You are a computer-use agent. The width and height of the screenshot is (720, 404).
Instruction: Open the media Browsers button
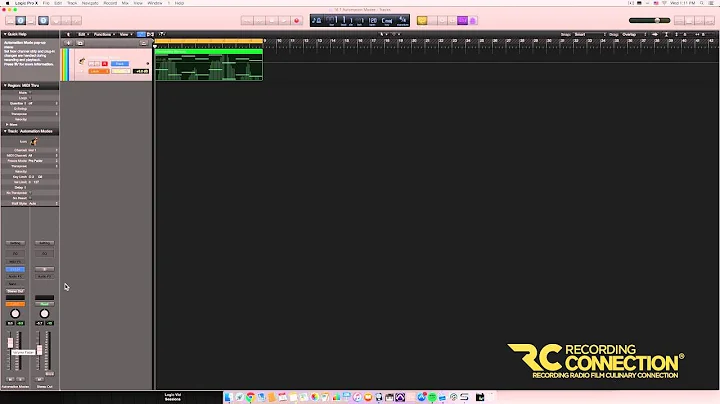(709, 21)
